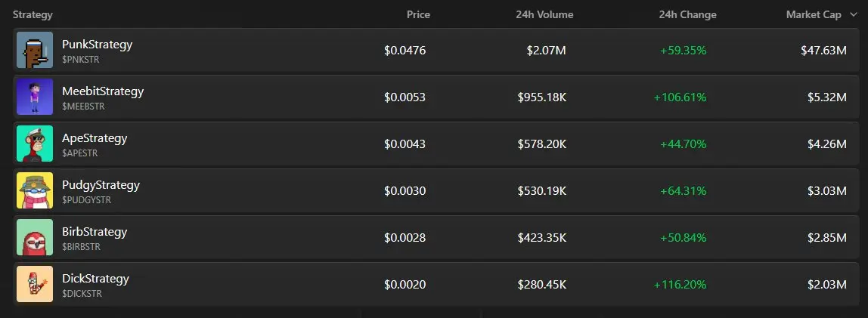Click the PudgyStrategy penguin avatar icon
This screenshot has width=868, height=318.
35,190
